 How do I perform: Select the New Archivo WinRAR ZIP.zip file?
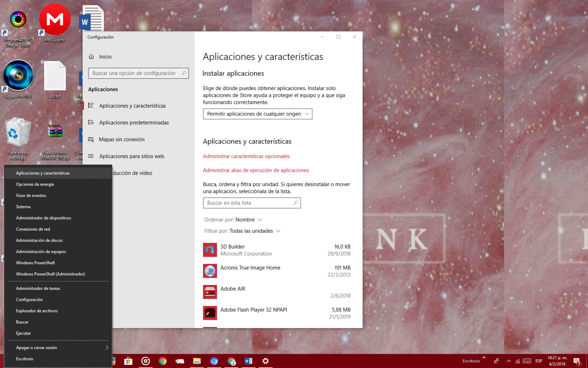[x=55, y=138]
